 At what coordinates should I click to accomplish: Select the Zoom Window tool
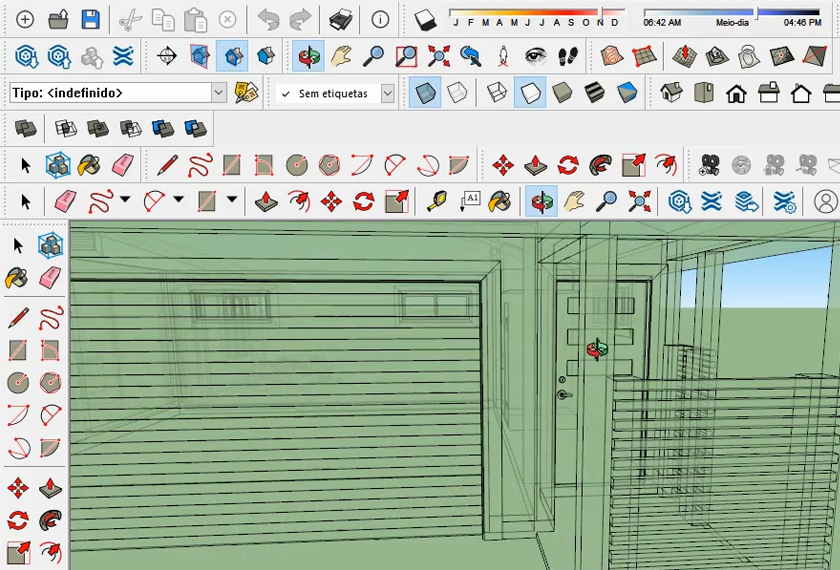406,57
